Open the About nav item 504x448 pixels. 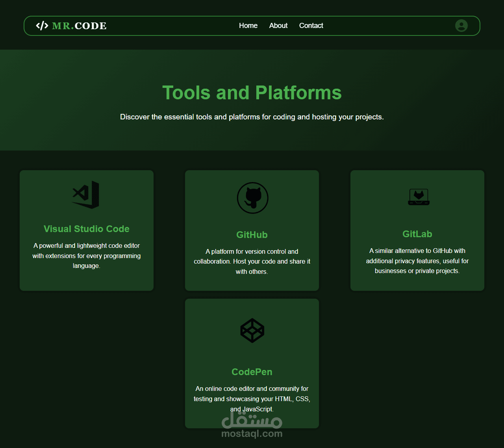(x=278, y=26)
